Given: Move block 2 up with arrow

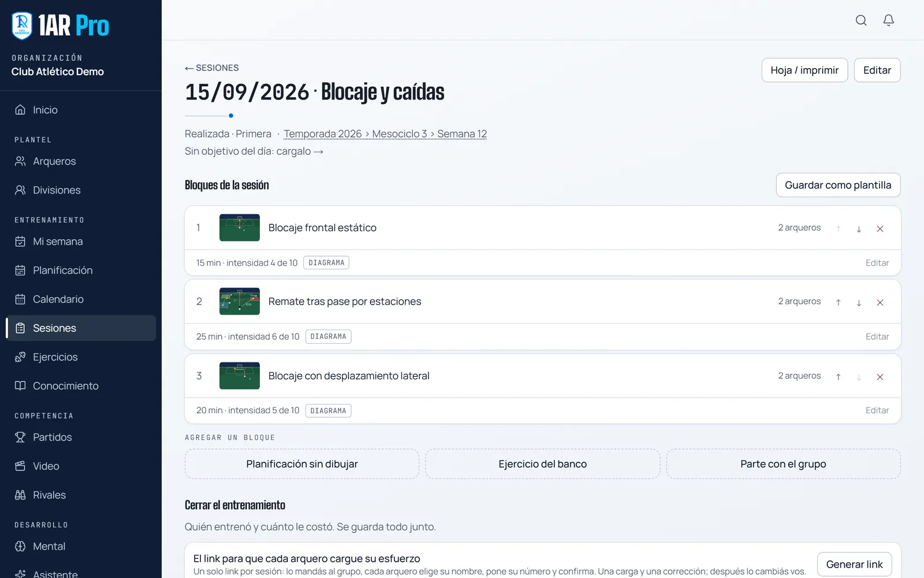Looking at the screenshot, I should [x=838, y=302].
